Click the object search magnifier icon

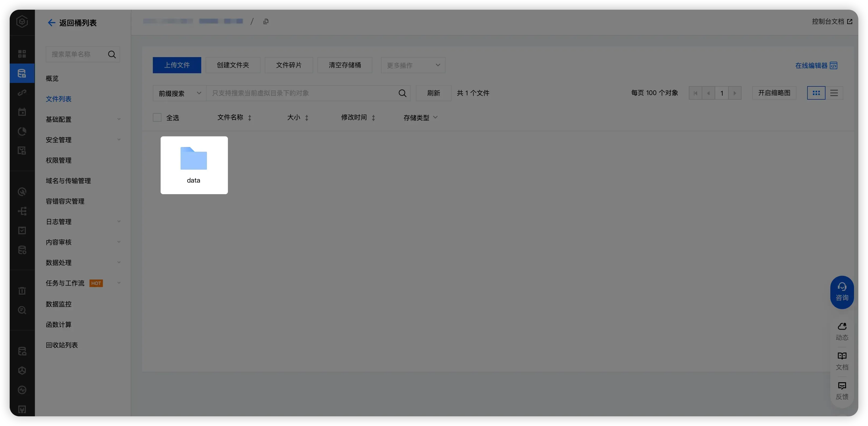402,93
